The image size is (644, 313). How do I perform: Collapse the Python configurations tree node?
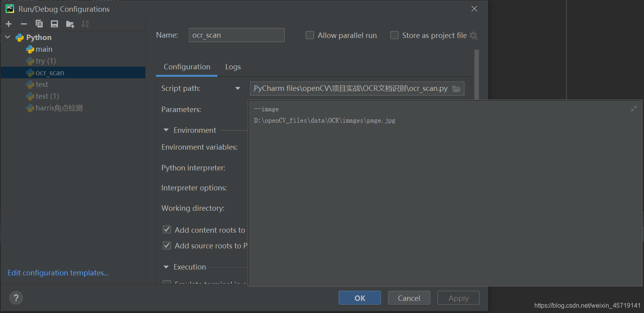click(x=8, y=37)
